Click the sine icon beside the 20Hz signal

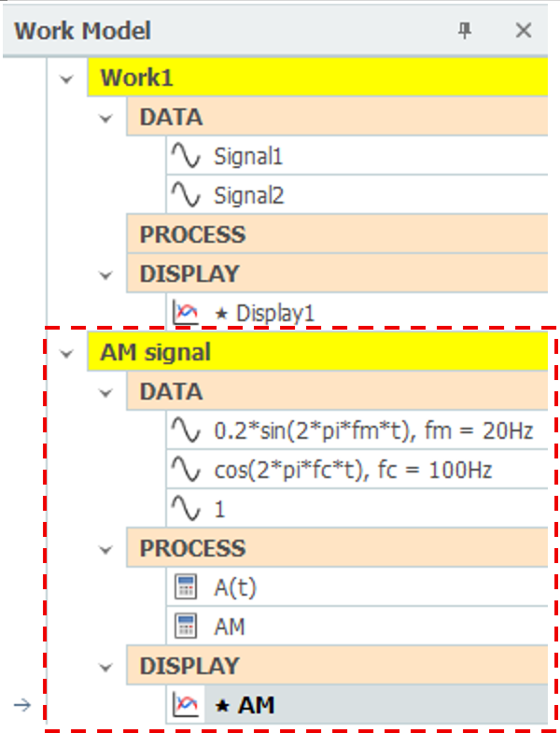[x=186, y=430]
